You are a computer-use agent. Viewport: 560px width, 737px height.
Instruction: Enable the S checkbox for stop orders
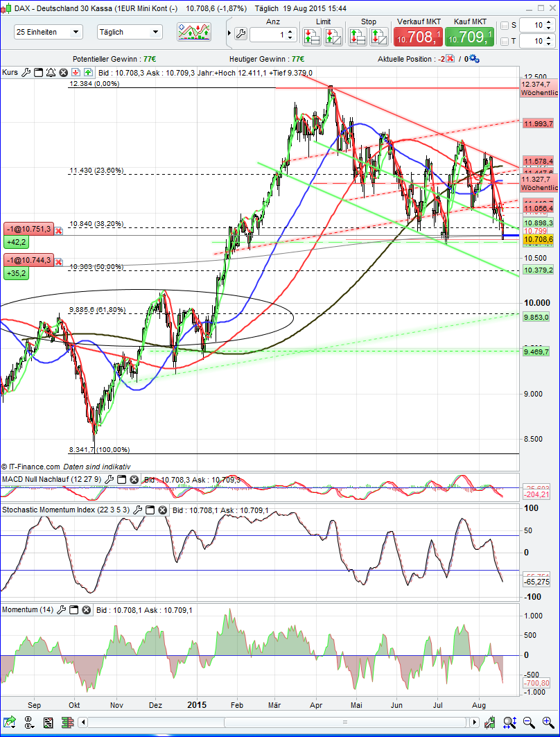505,24
